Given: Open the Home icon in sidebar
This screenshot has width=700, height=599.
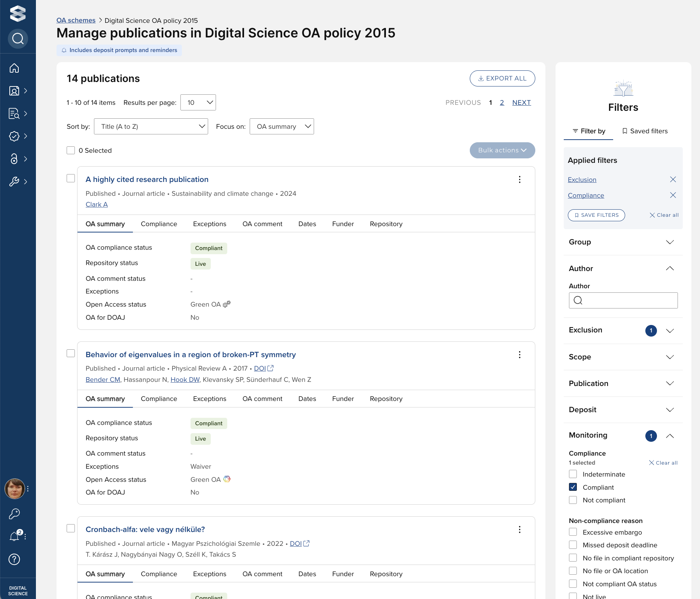Looking at the screenshot, I should (14, 68).
